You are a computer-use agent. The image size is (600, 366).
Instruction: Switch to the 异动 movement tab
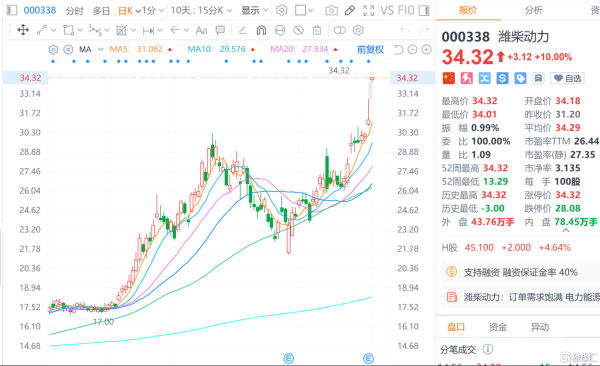[x=540, y=327]
